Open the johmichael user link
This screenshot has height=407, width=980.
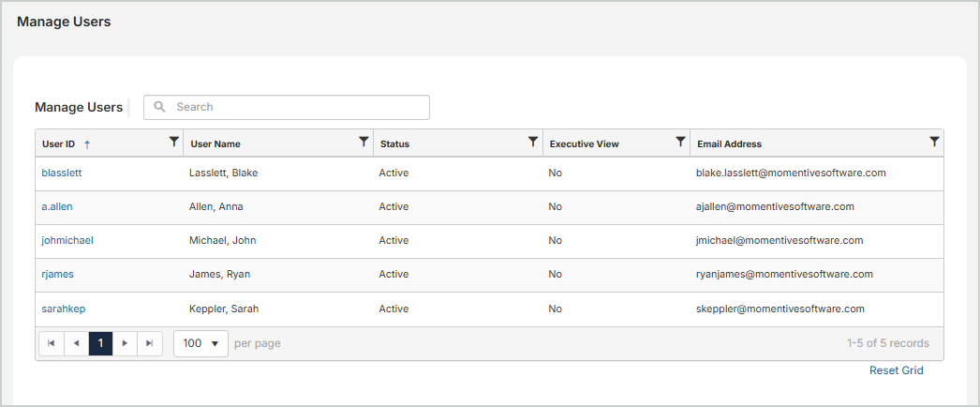point(67,240)
